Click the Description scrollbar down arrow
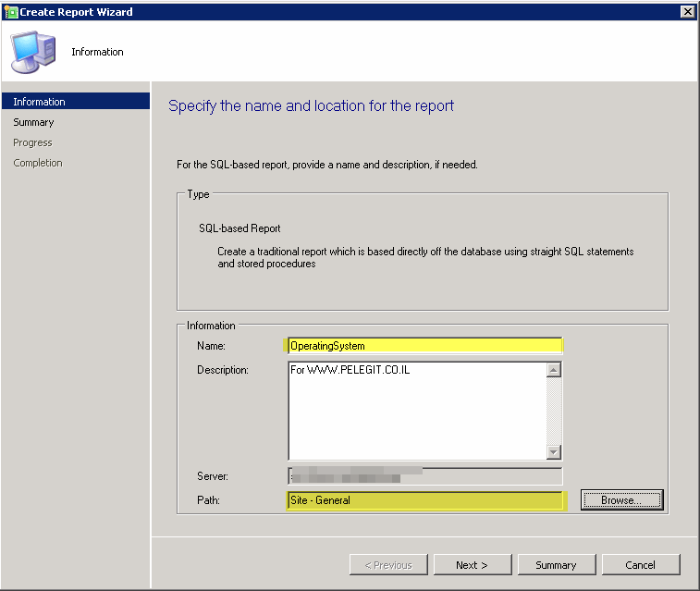The image size is (700, 591). click(x=554, y=452)
